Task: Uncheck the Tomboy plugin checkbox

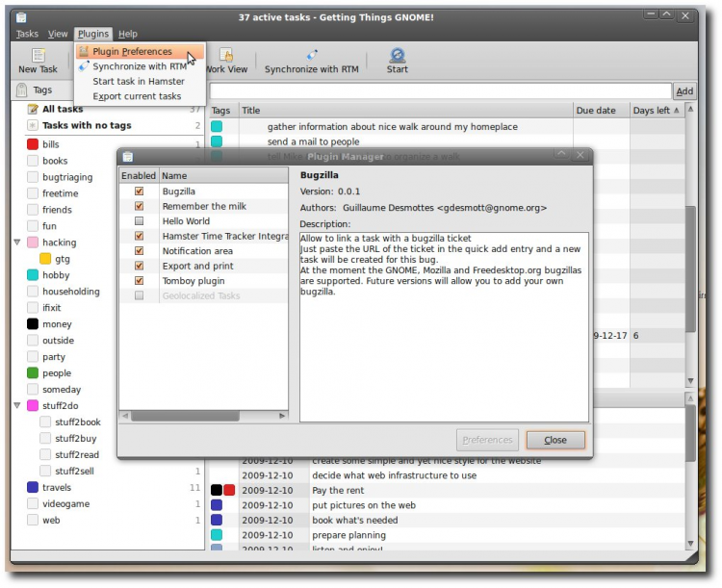Action: (140, 281)
